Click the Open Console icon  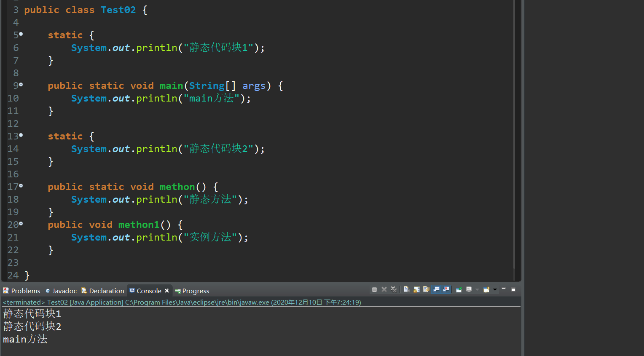point(486,289)
